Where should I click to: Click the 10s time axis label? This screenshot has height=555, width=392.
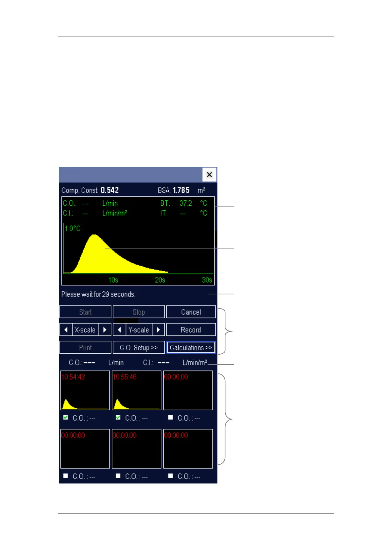[x=113, y=280]
